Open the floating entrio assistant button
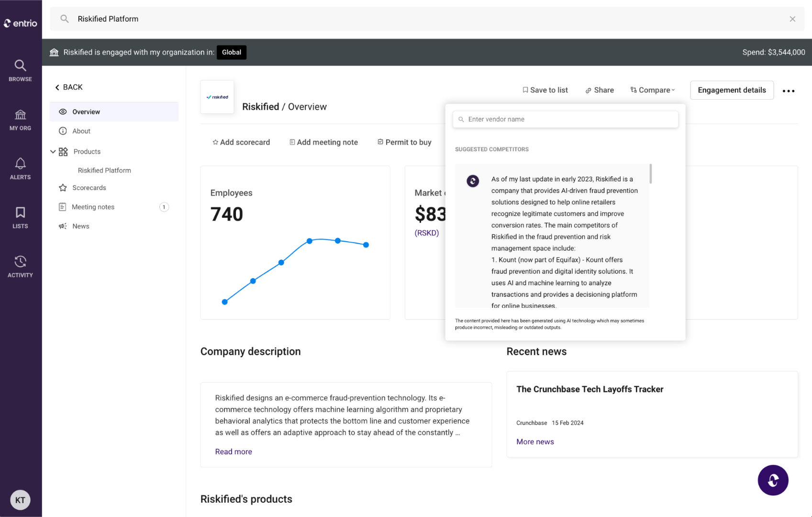 click(x=773, y=480)
